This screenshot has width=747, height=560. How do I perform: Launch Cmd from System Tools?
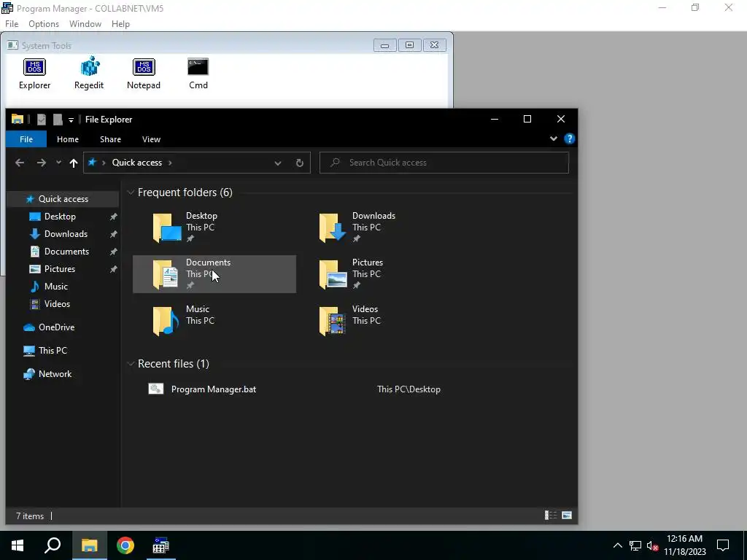point(198,74)
